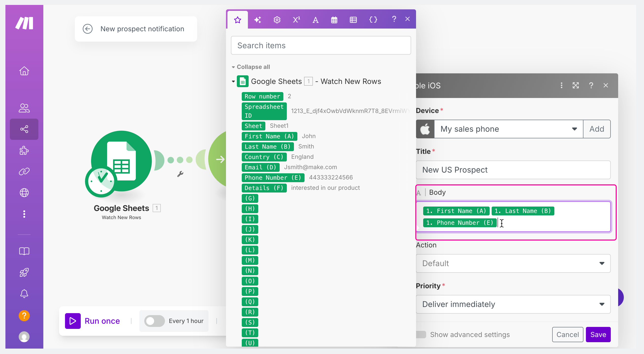This screenshot has width=644, height=354.
Task: Open the Templates puzzle-piece icon
Action: tap(24, 150)
